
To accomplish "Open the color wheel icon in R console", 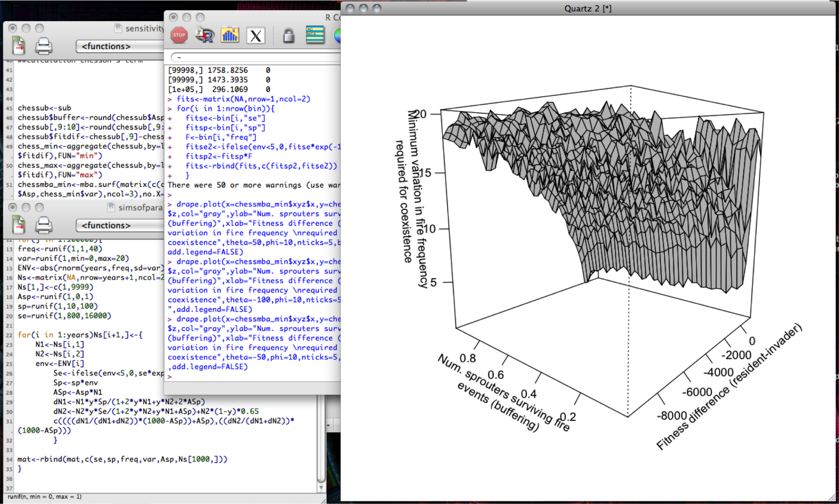I will (337, 36).
